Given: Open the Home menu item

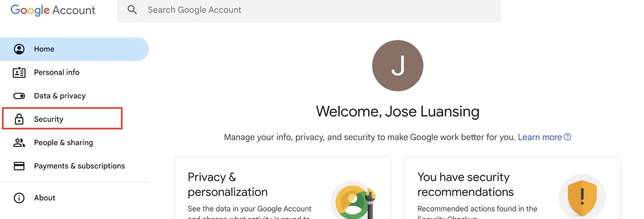Looking at the screenshot, I should [44, 49].
